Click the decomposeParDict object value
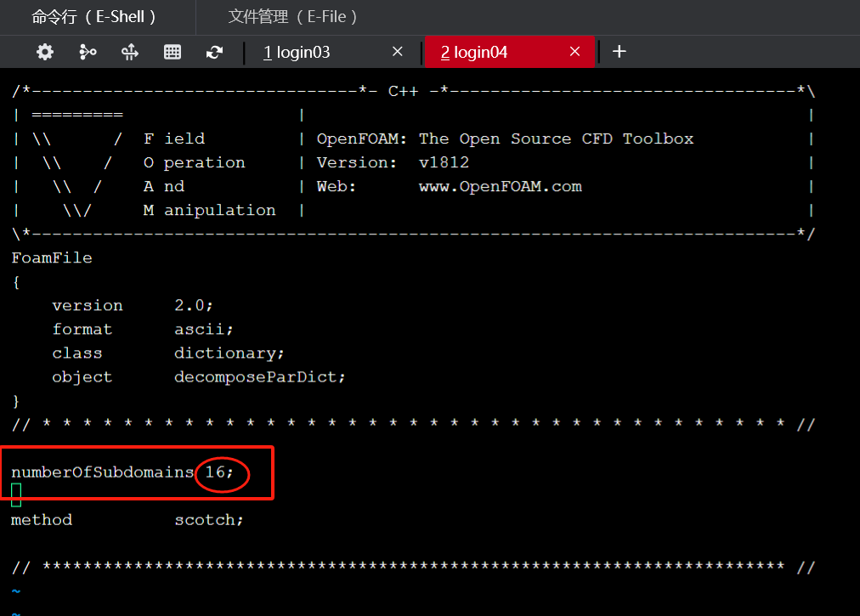 [x=259, y=377]
